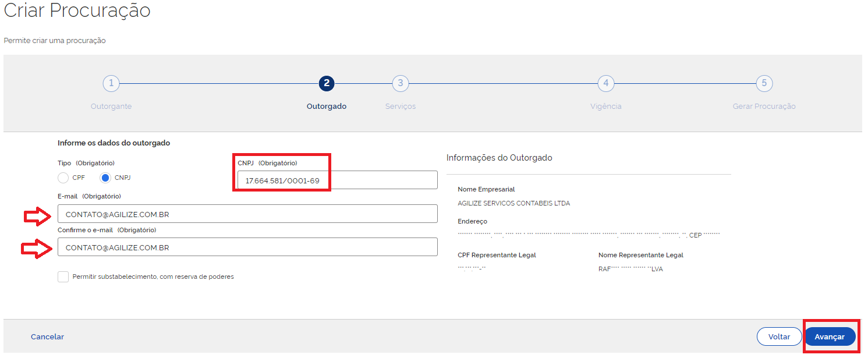Enable Permitir substabelecimento checkbox
This screenshot has width=868, height=358.
63,277
